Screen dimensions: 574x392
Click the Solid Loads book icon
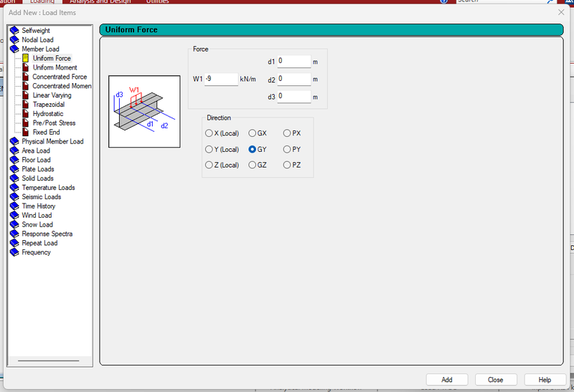click(x=14, y=178)
